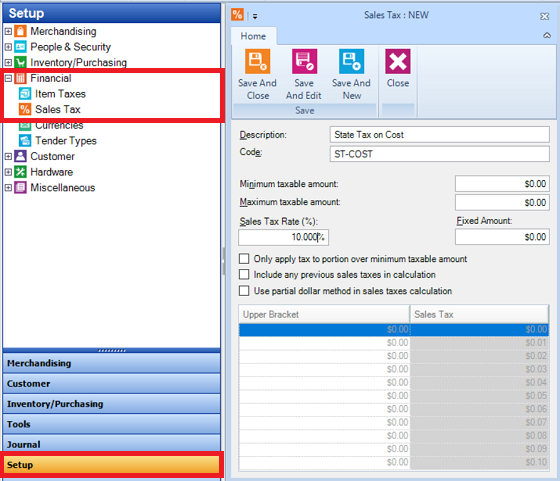Click the Save And Close icon
Image resolution: width=560 pixels, height=481 pixels.
coord(257,61)
